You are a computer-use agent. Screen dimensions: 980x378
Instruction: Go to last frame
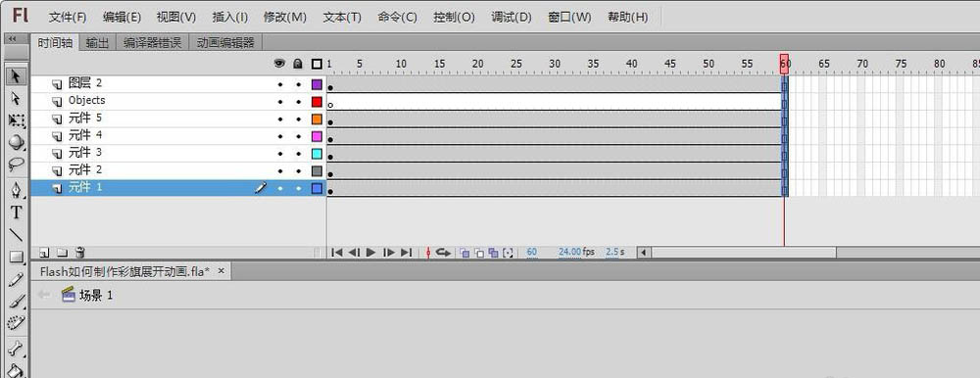tap(407, 253)
